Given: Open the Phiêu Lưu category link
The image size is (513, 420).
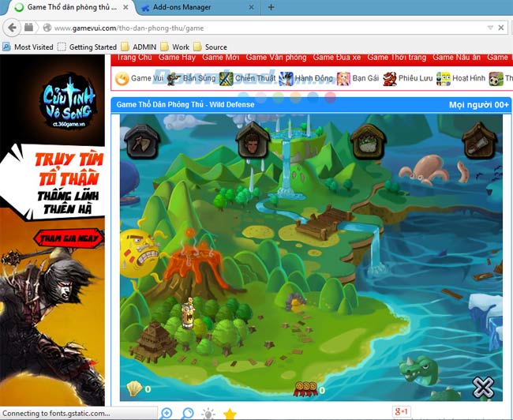Looking at the screenshot, I should point(408,78).
